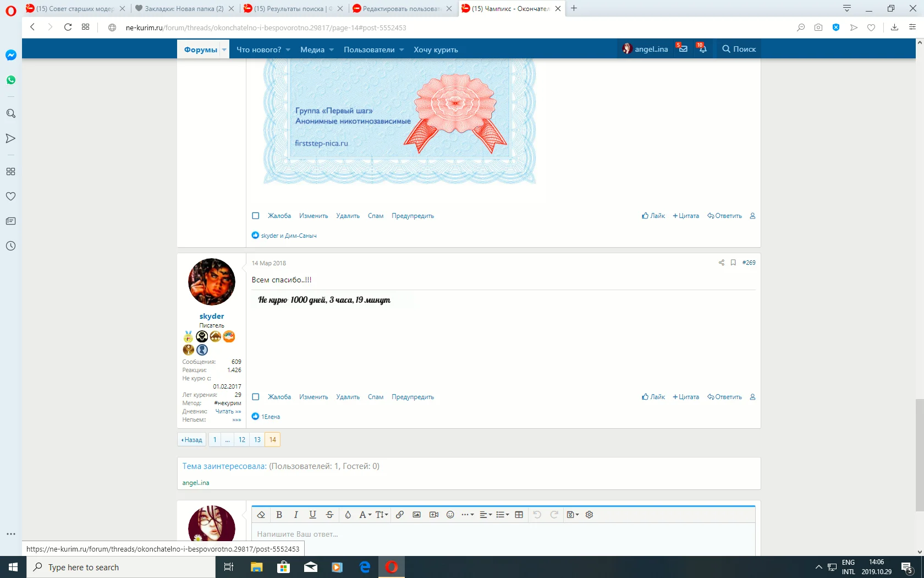Insert a table in the reply editor

[x=519, y=515]
